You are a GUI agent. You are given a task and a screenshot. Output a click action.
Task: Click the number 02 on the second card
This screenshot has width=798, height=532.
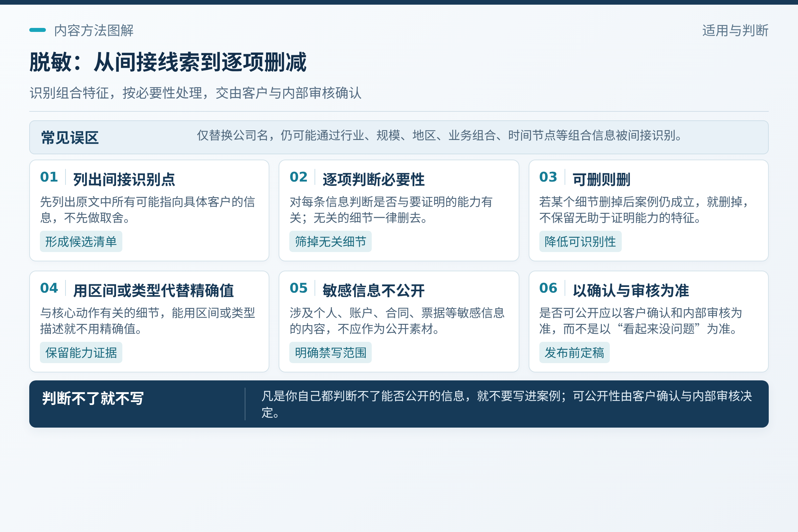tap(299, 177)
